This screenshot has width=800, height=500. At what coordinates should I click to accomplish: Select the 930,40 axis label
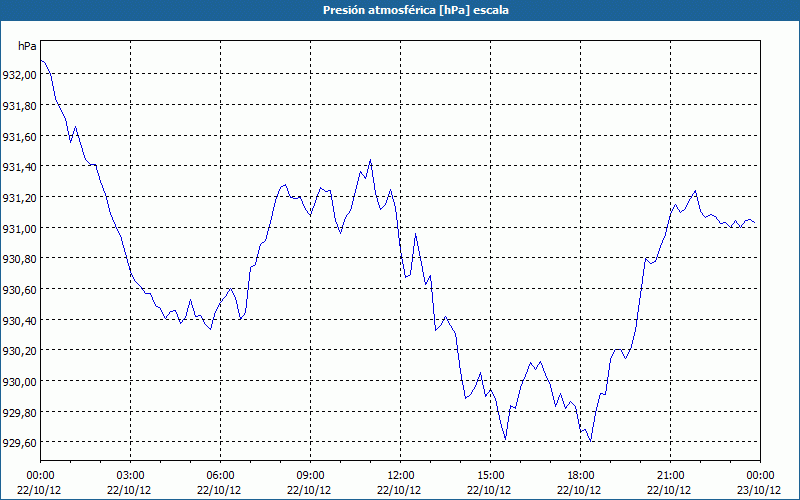click(19, 320)
